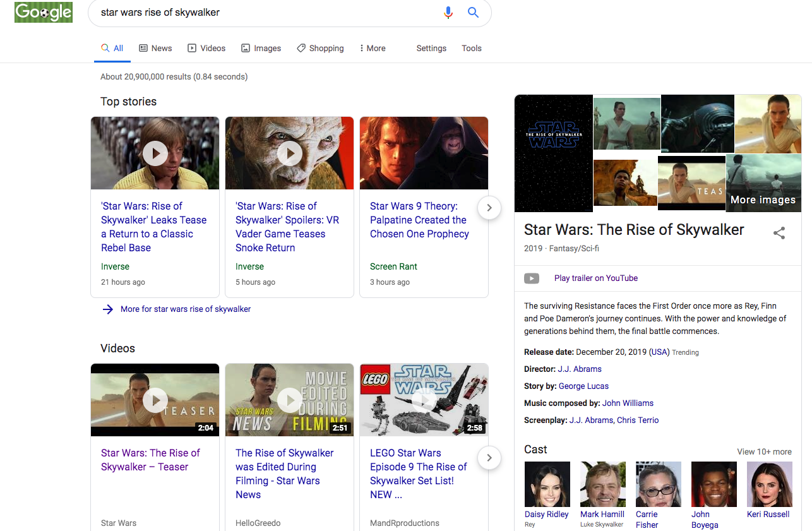Click View 10+ more cast members
Screen dimensions: 812x531
click(764, 451)
